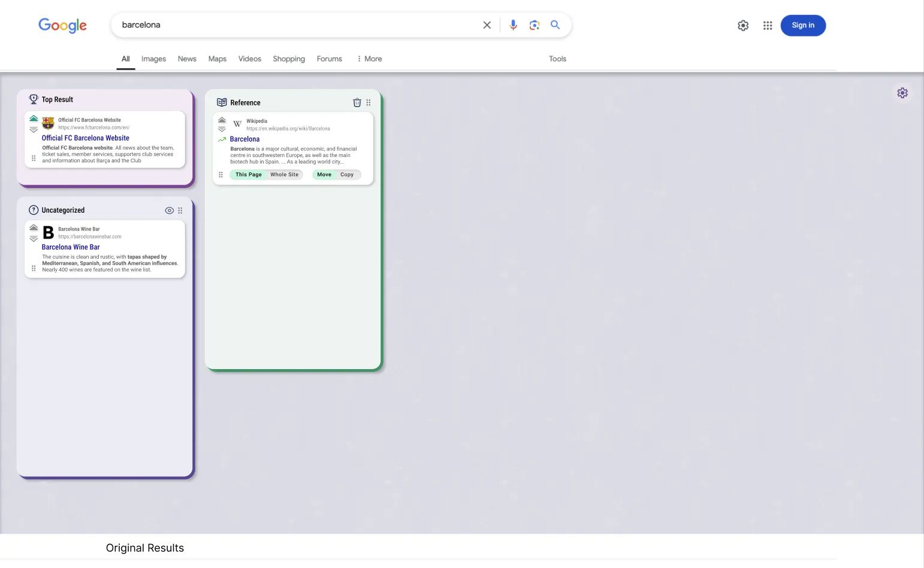Switch to the News tab
924x568 pixels.
coord(186,58)
